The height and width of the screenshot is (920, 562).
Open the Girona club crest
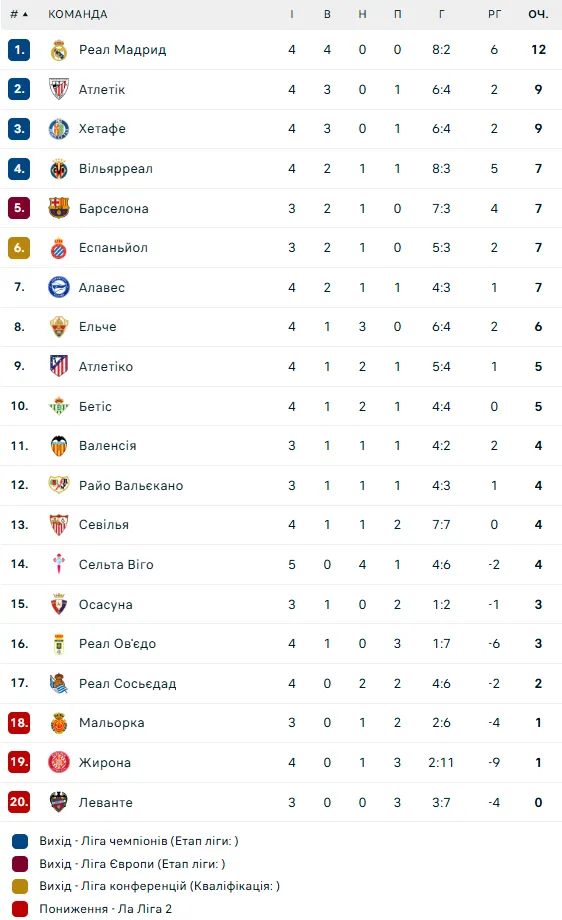[x=59, y=762]
